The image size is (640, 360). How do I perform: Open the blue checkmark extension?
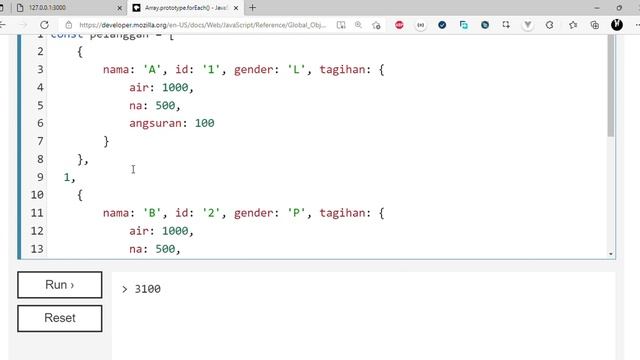442,25
